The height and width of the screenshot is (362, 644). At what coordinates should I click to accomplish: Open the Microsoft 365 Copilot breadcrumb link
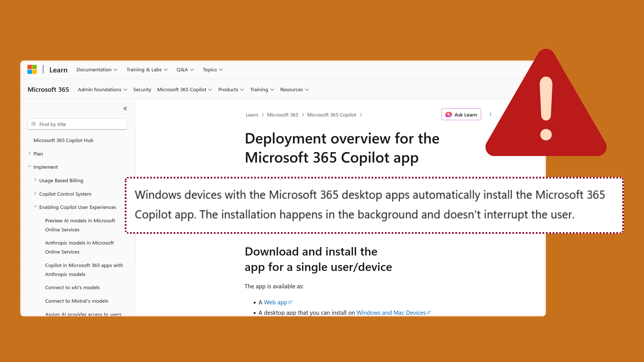[332, 115]
